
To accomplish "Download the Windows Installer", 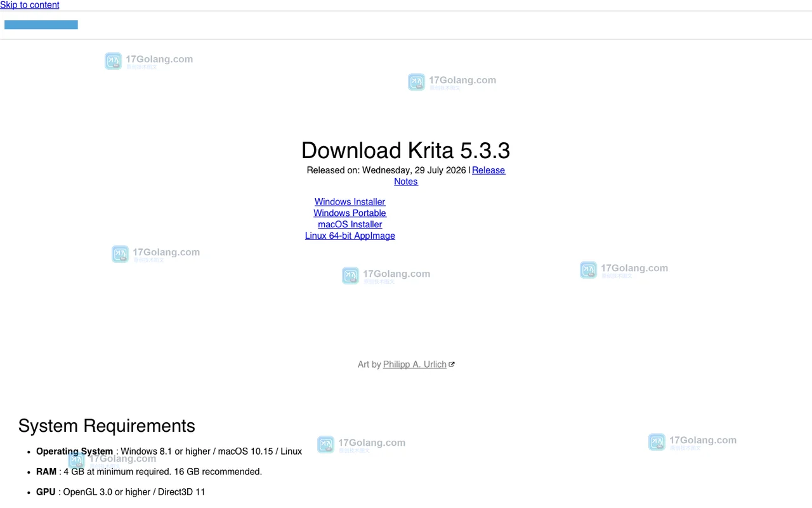I will pos(350,202).
